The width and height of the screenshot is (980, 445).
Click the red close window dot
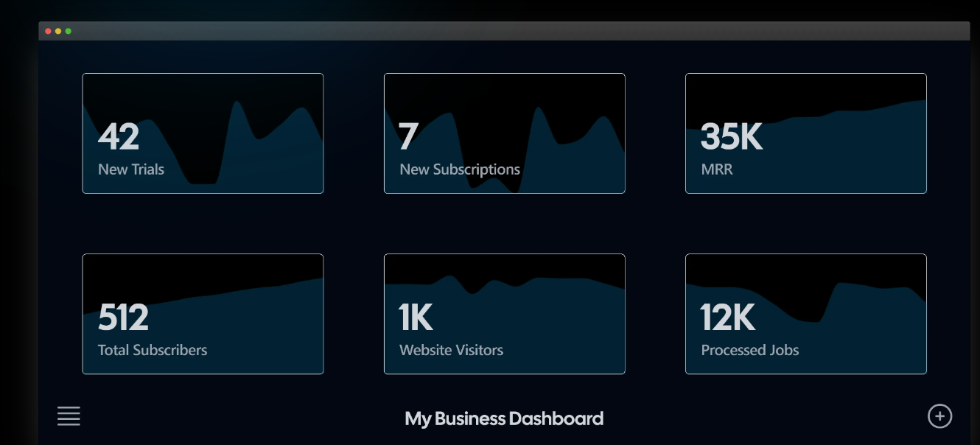click(49, 31)
